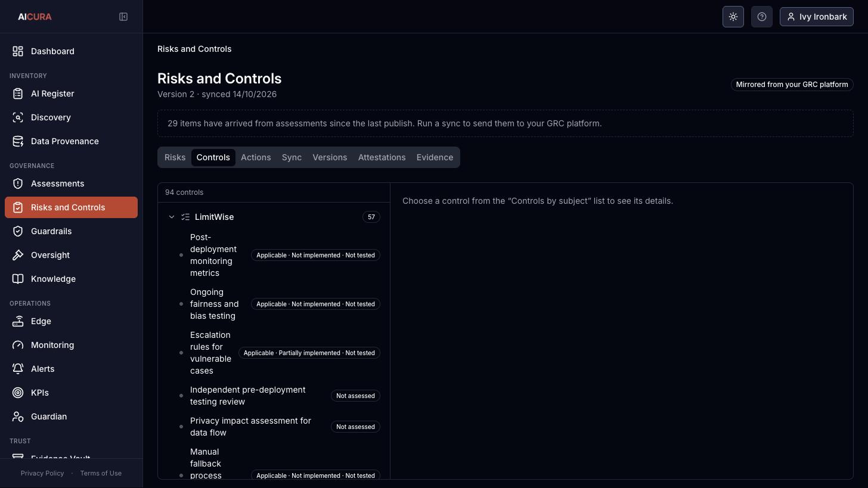Screen dimensions: 868x488
Task: Click the 94 controls count text
Action: tap(184, 192)
